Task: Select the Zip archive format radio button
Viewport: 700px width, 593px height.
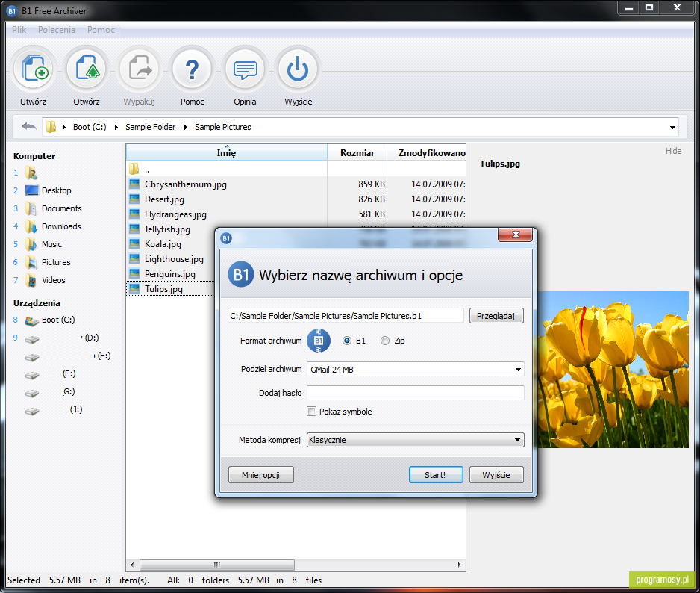Action: [x=385, y=341]
